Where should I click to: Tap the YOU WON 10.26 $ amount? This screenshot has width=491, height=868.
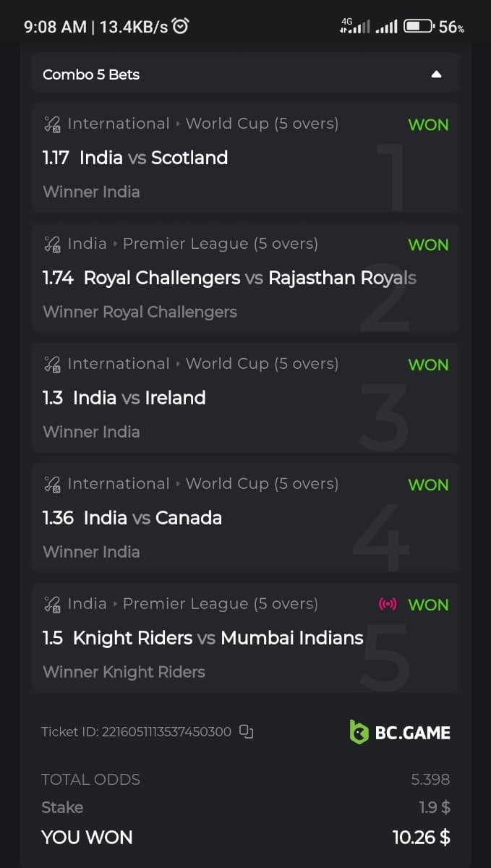[x=421, y=838]
